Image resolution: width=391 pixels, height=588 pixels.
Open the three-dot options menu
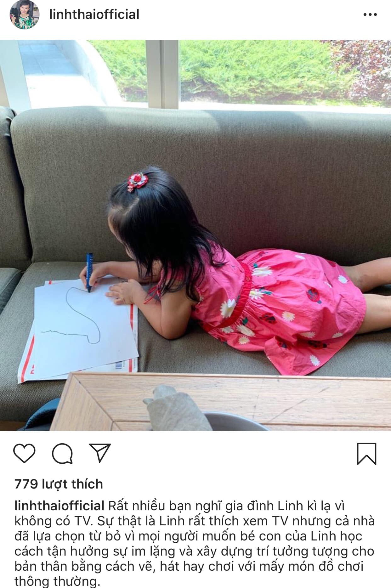[370, 15]
